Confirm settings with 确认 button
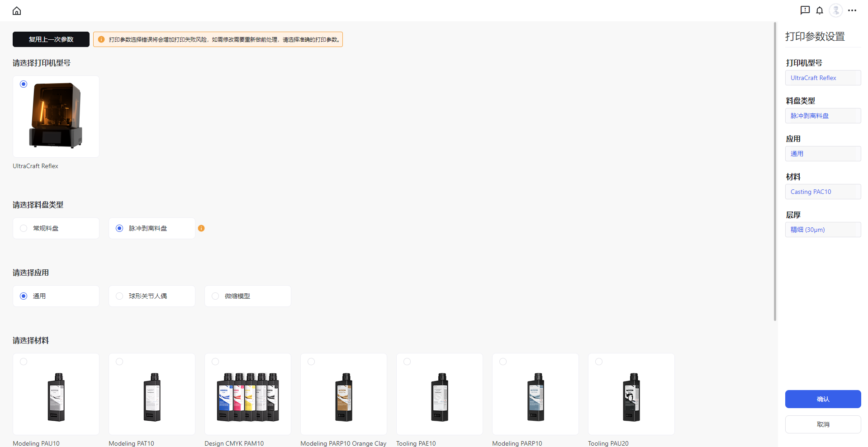 click(823, 399)
